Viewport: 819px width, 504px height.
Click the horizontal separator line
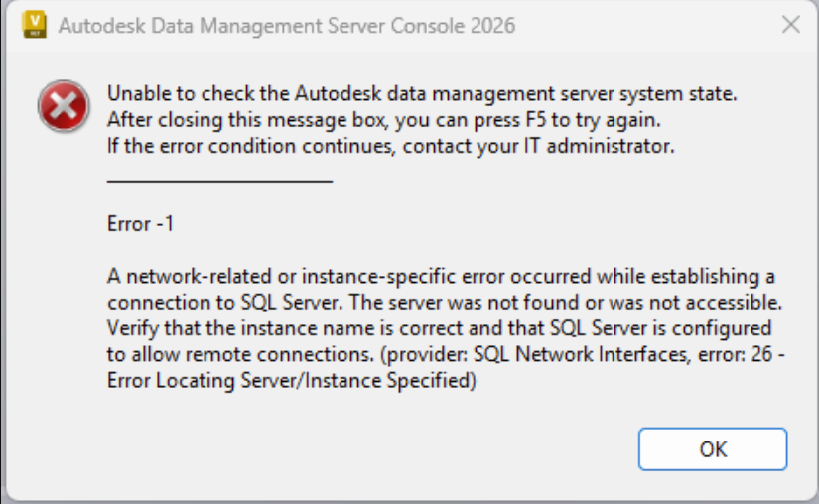218,181
